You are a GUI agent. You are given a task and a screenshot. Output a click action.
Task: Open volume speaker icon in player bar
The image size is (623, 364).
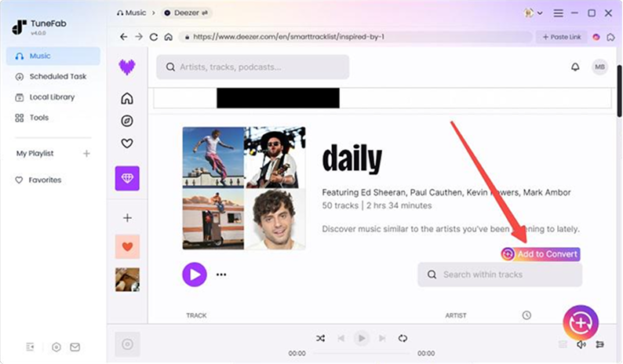click(581, 344)
